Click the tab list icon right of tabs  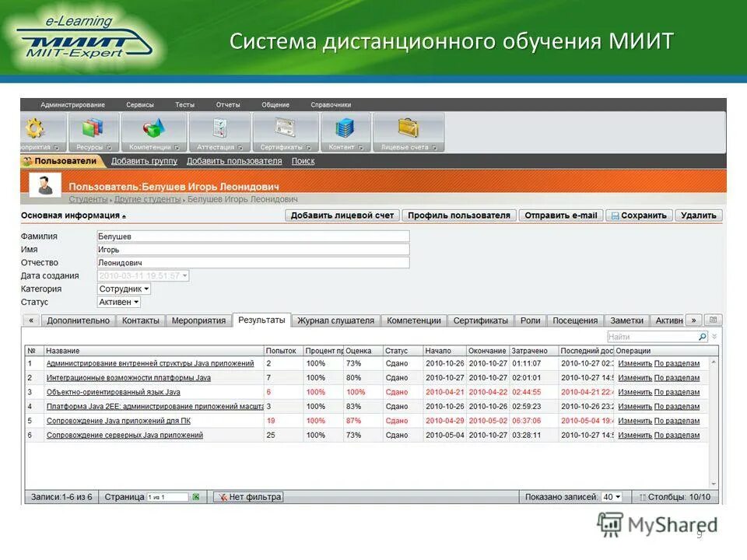click(714, 320)
